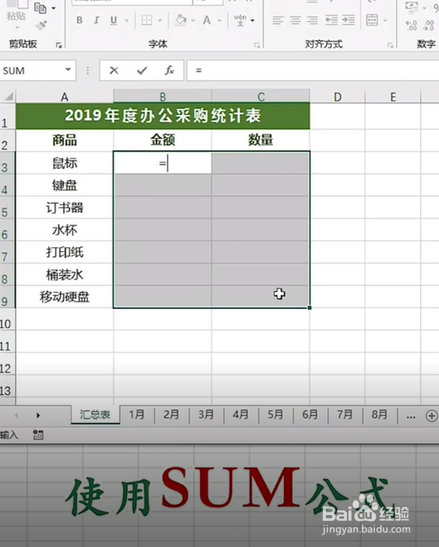This screenshot has width=439, height=547.
Task: Click the select-all corner triangle
Action: [x=8, y=96]
